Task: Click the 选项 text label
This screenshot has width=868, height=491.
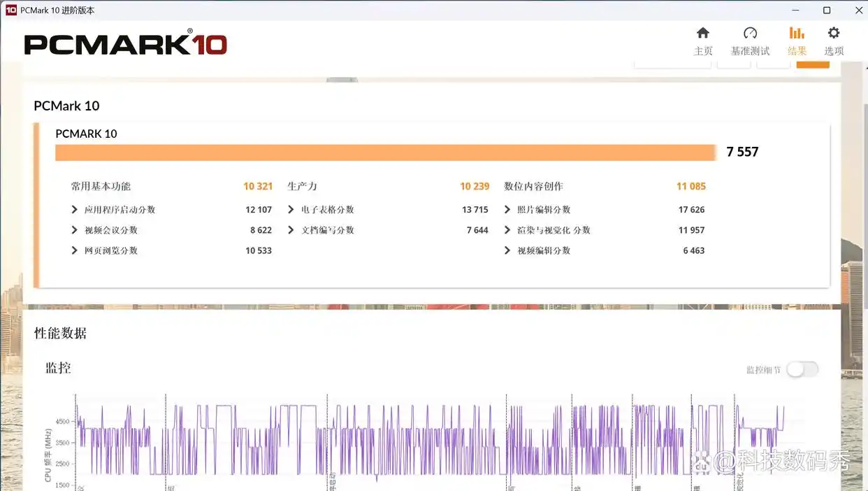Action: click(x=833, y=51)
